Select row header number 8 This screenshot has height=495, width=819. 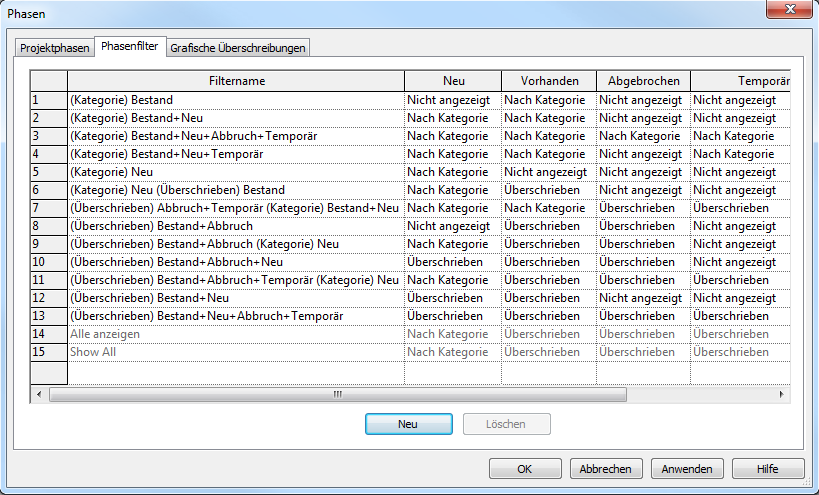point(48,226)
